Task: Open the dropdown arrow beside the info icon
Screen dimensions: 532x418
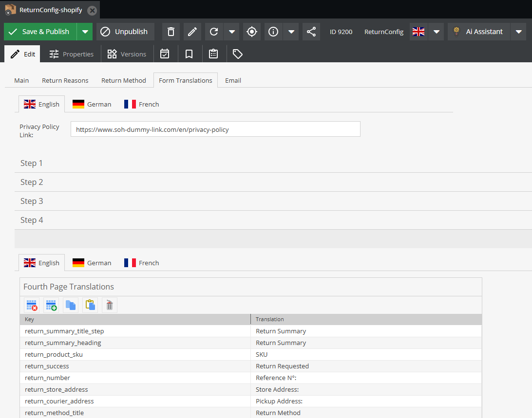Action: coord(291,32)
